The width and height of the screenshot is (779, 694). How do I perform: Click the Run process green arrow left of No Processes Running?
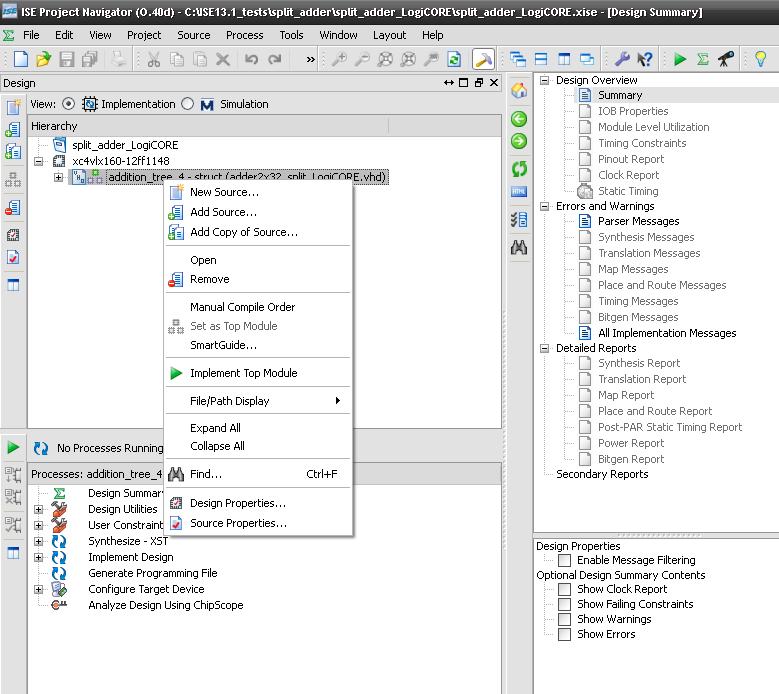(x=13, y=448)
